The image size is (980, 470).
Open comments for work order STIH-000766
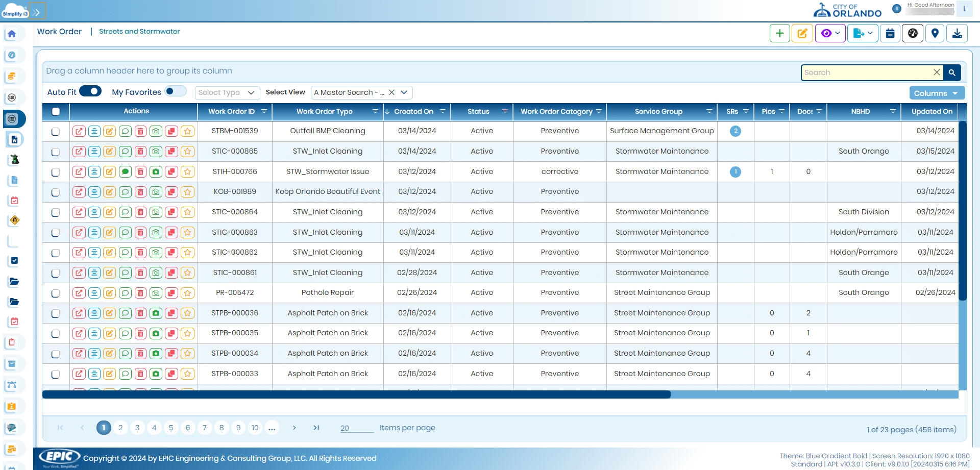click(x=125, y=172)
